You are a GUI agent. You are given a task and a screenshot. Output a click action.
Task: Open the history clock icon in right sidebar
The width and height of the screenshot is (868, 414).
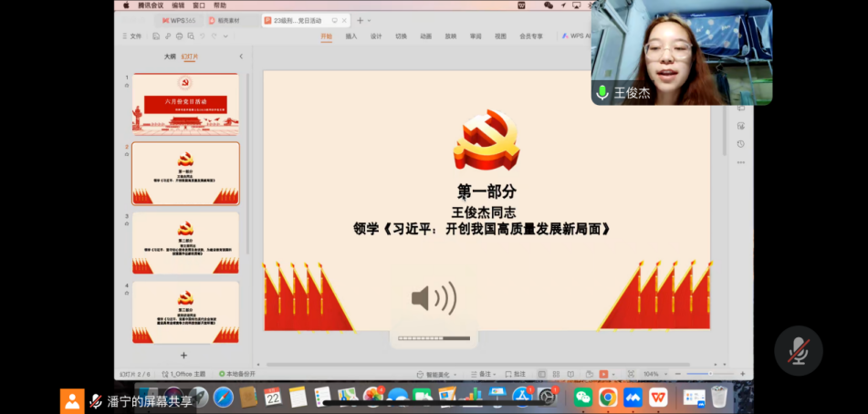740,143
